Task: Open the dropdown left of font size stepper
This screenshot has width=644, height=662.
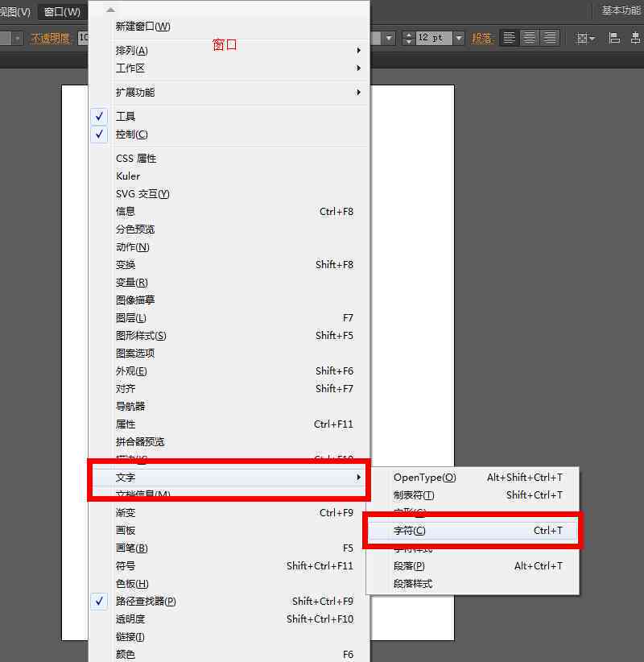Action: (389, 39)
